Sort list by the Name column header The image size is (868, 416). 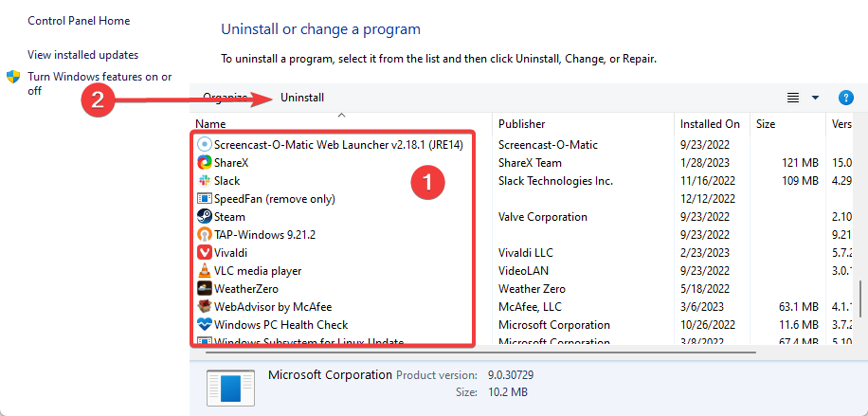tap(210, 124)
